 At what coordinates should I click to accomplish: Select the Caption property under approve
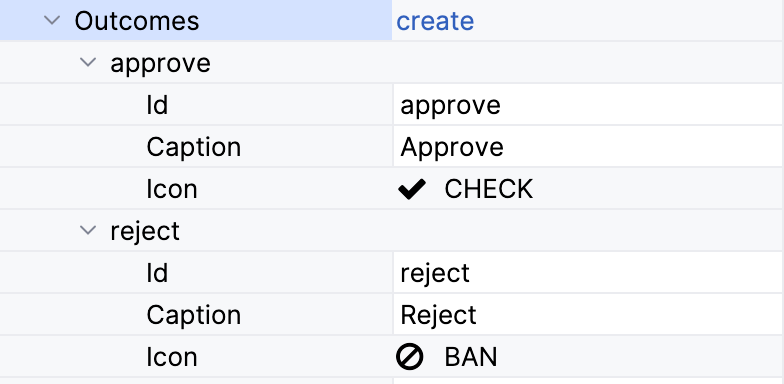pyautogui.click(x=194, y=148)
